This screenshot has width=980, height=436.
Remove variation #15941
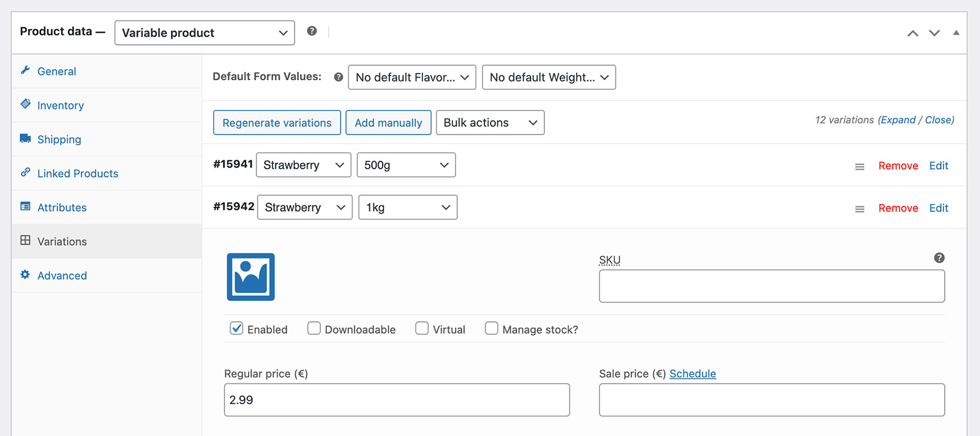click(x=898, y=166)
